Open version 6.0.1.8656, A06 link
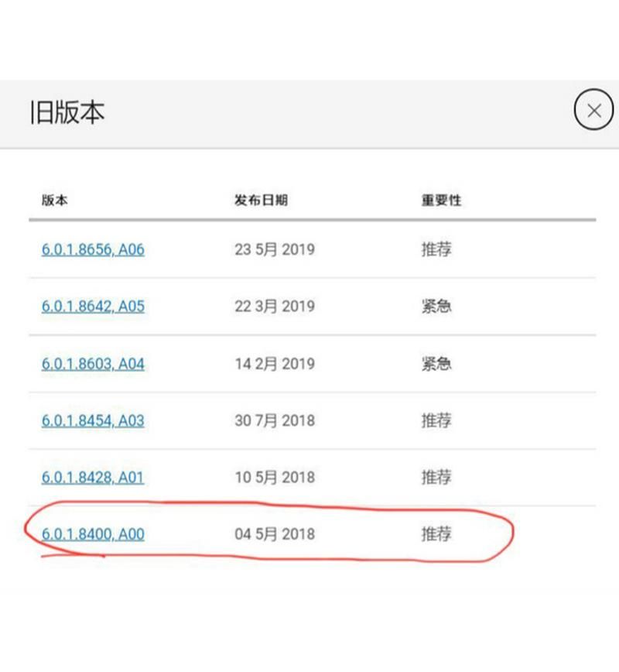This screenshot has width=619, height=672. (x=93, y=250)
